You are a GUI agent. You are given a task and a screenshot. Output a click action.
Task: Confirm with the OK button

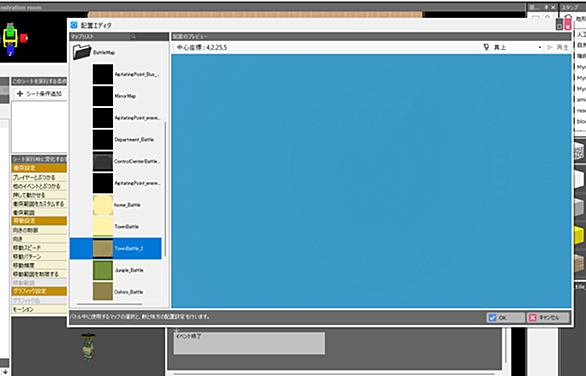[505, 317]
